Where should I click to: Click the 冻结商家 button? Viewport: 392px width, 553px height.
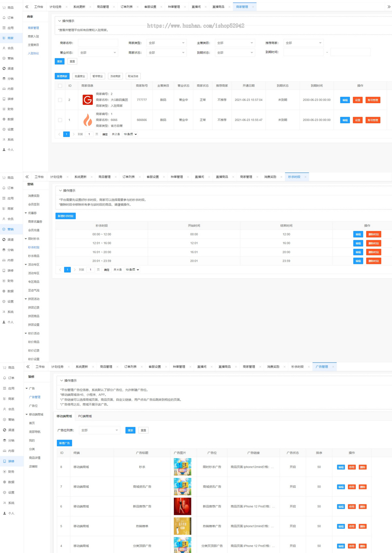[x=115, y=76]
